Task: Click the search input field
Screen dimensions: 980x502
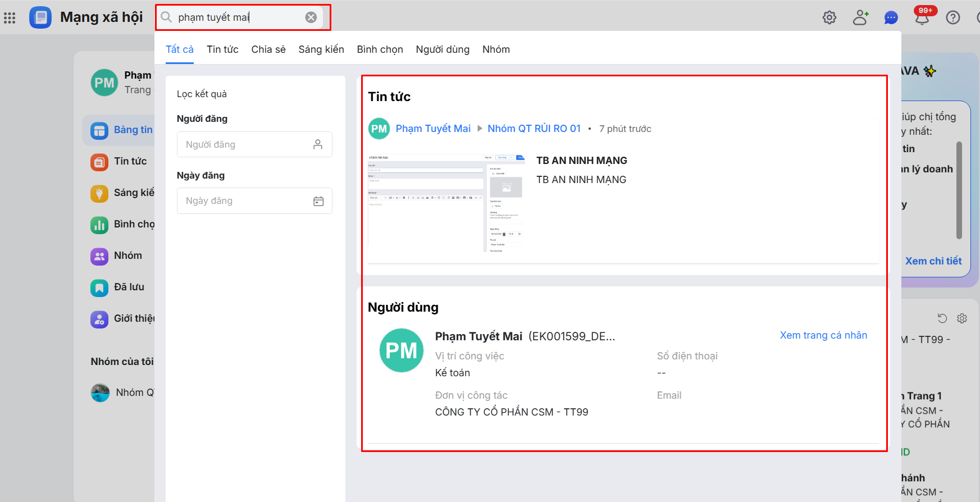Action: pos(239,17)
